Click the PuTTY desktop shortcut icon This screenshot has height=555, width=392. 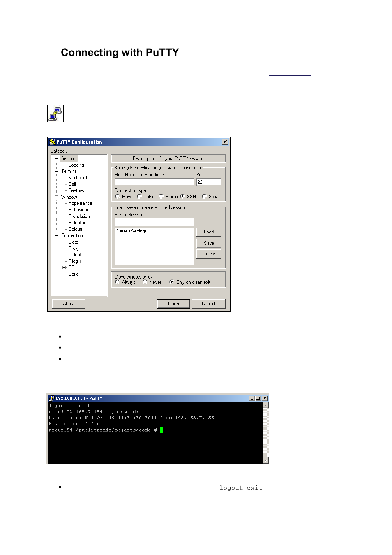[x=55, y=114]
